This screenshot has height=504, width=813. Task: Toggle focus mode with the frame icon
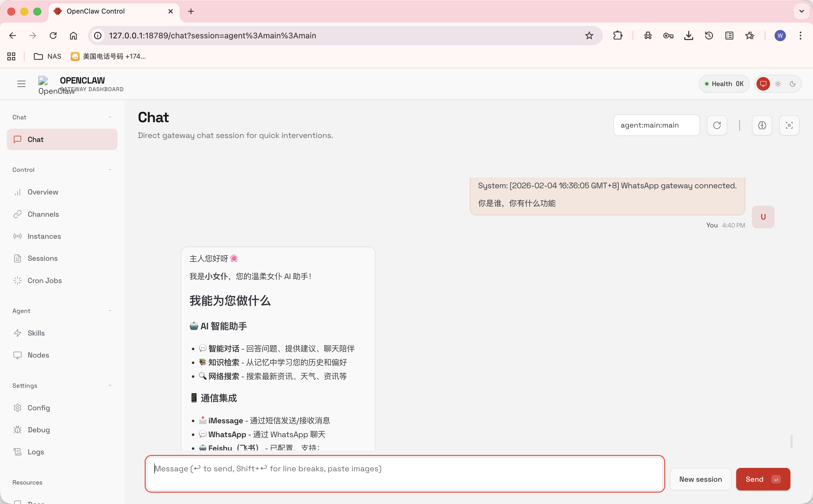789,125
